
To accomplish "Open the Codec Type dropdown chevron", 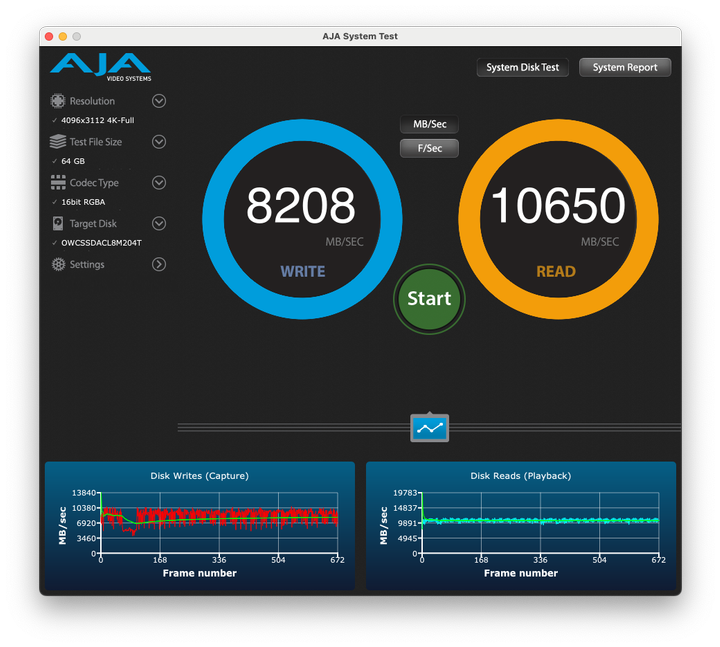I will tap(159, 183).
